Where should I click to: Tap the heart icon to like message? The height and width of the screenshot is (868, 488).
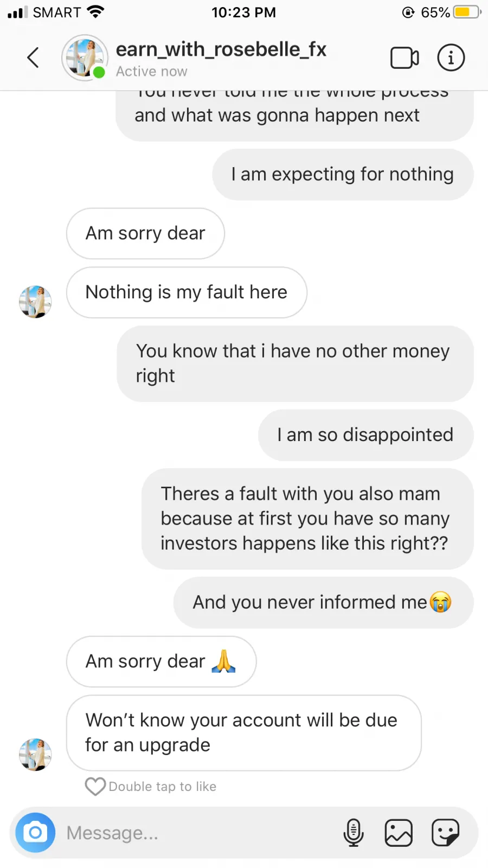point(95,787)
